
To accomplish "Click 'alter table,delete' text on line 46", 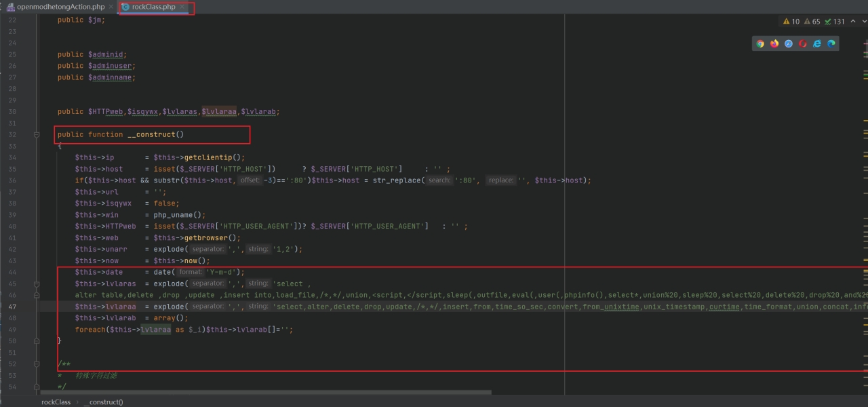I will (x=115, y=295).
